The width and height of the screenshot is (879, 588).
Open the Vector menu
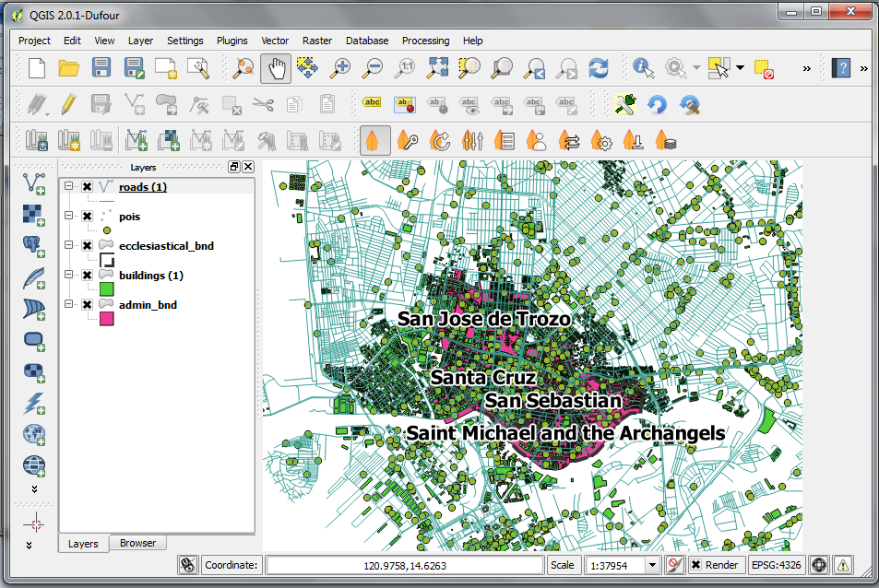tap(275, 41)
